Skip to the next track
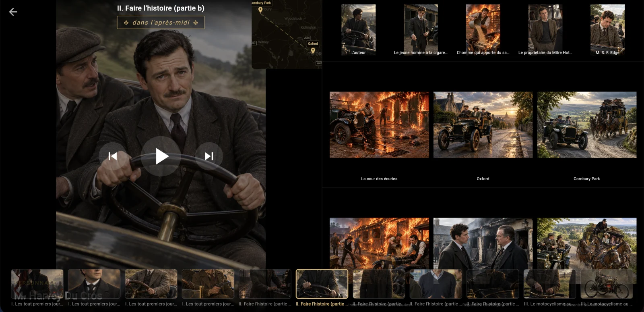 [x=209, y=156]
